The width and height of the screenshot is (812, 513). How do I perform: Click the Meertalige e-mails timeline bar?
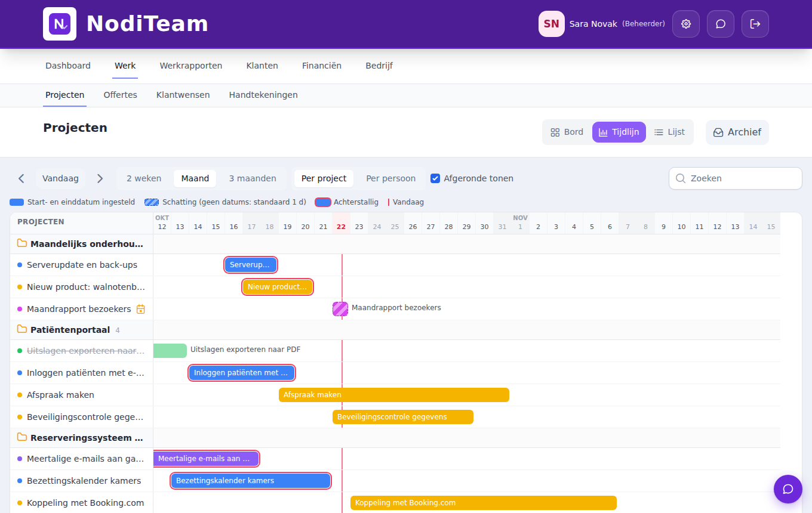point(206,459)
